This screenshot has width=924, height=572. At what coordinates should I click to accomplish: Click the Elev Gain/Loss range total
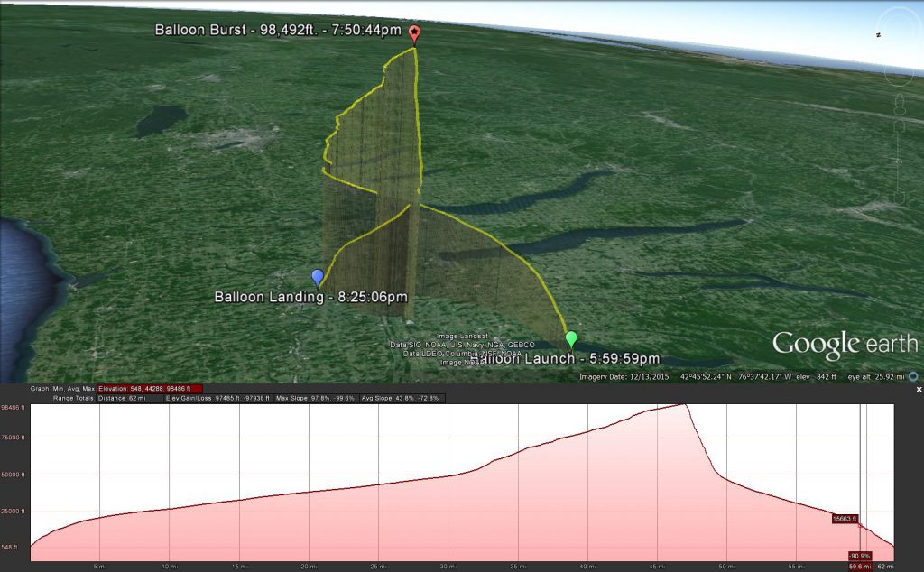click(216, 398)
